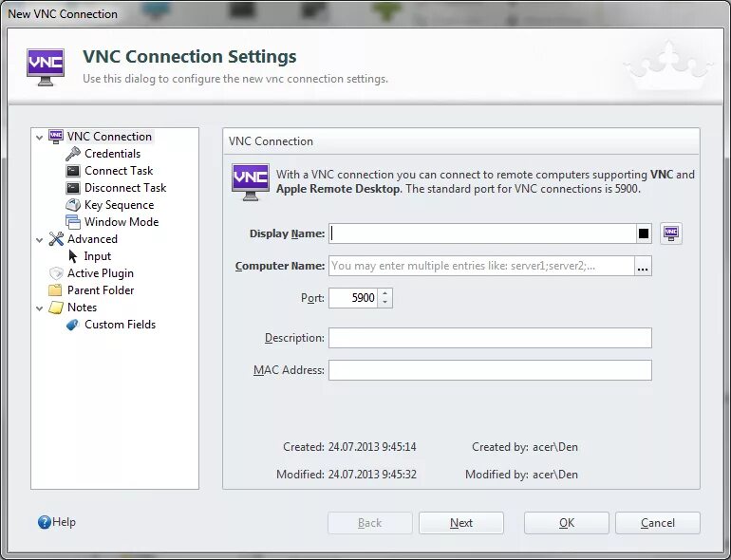
Task: Click the Disconnect Task terminal icon
Action: [73, 188]
